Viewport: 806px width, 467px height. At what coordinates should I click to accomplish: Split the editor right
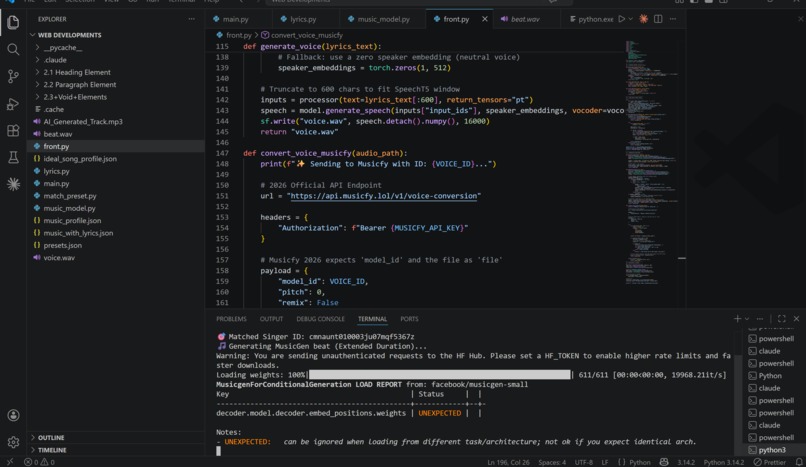658,19
